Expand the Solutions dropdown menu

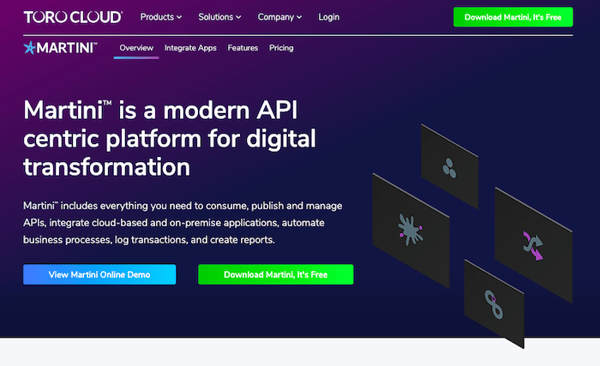click(220, 17)
